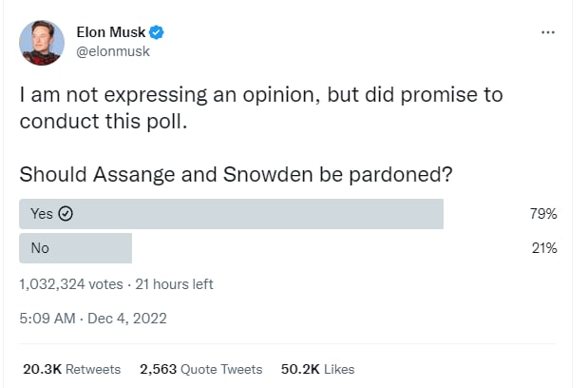This screenshot has height=388, width=588.
Task: View the 20.3K Retweets list
Action: click(71, 368)
